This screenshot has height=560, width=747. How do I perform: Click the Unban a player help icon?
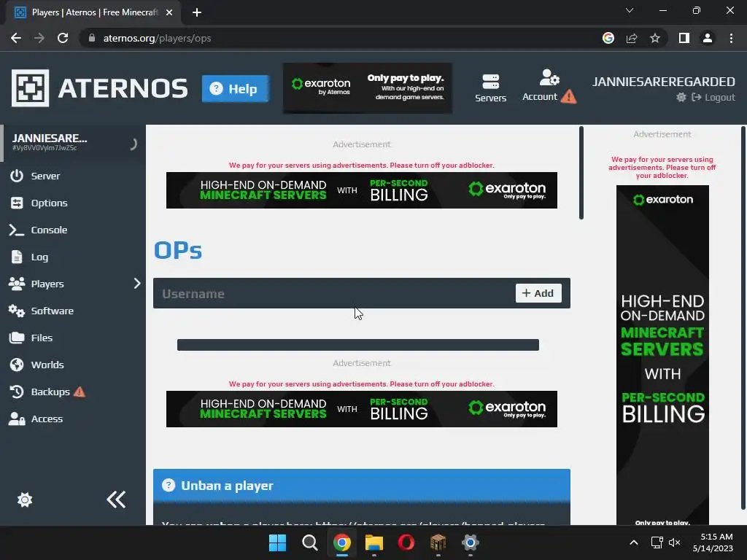[x=169, y=485]
